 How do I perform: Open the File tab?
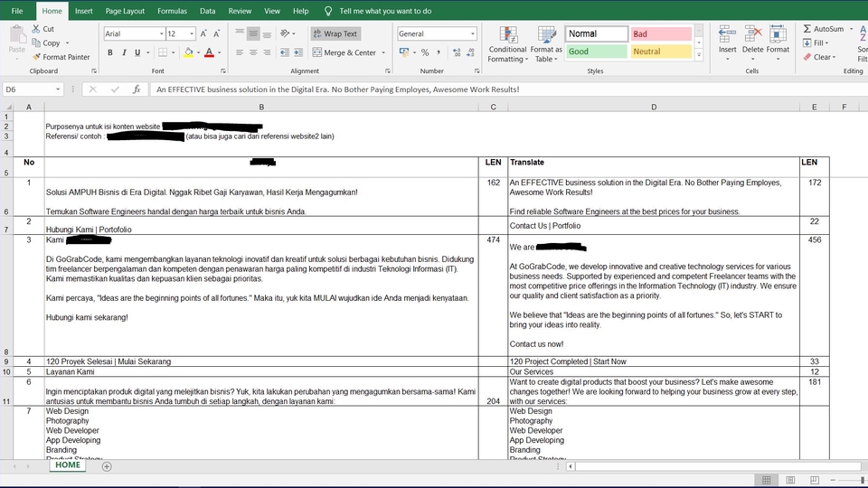17,11
